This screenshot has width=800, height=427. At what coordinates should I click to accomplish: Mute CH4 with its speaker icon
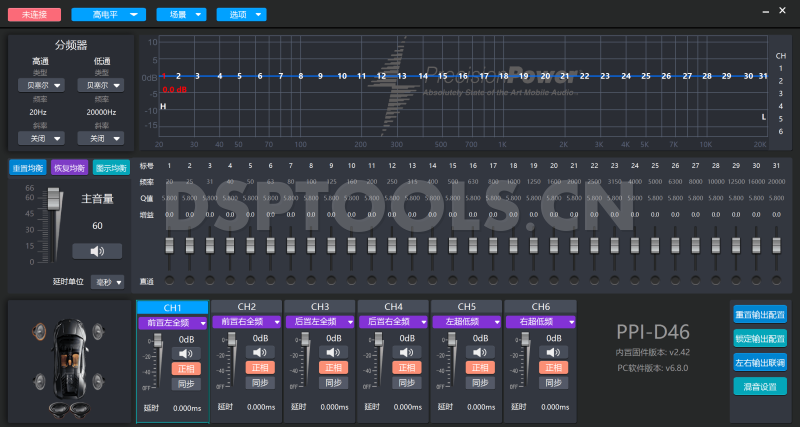(407, 353)
